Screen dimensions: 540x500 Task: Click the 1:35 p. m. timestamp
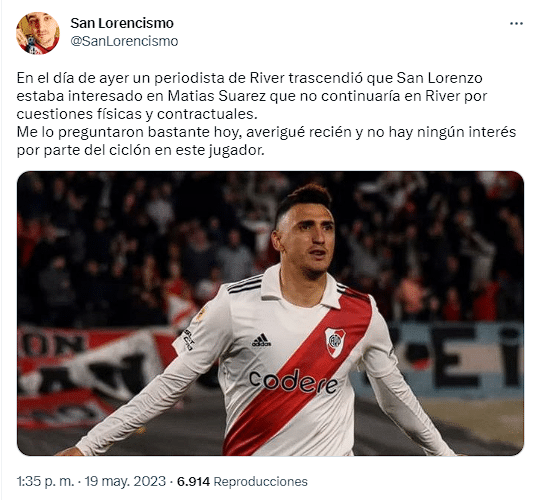(x=45, y=481)
